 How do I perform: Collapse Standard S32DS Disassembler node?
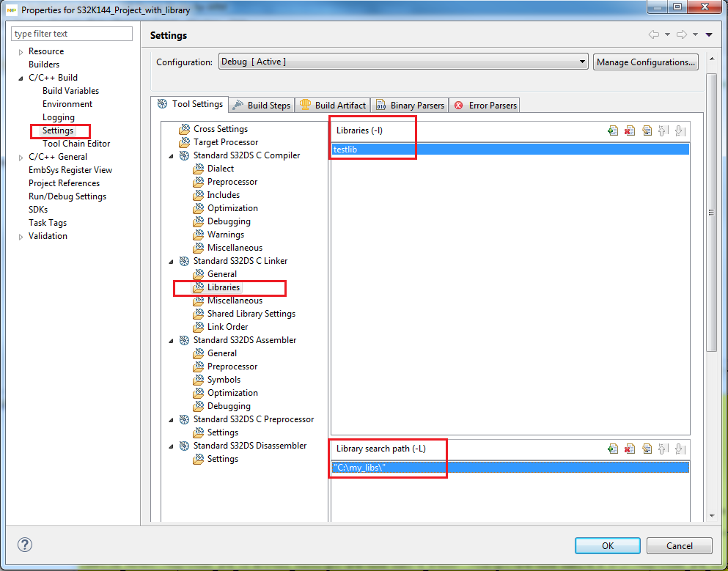(171, 446)
